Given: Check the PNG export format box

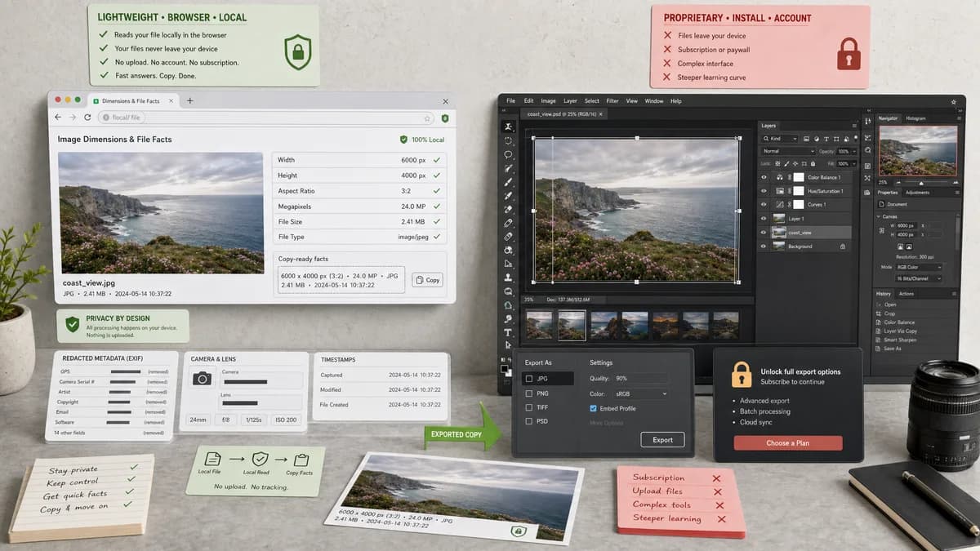Looking at the screenshot, I should coord(529,393).
